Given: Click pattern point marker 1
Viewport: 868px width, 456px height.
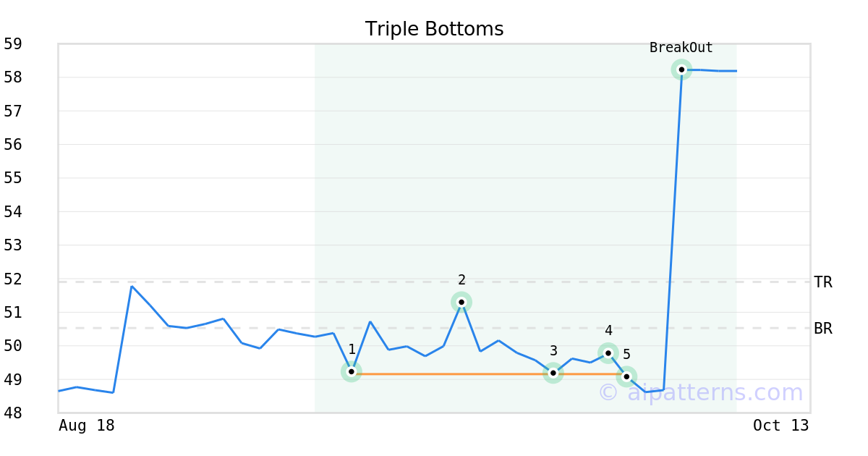Looking at the screenshot, I should (x=351, y=371).
